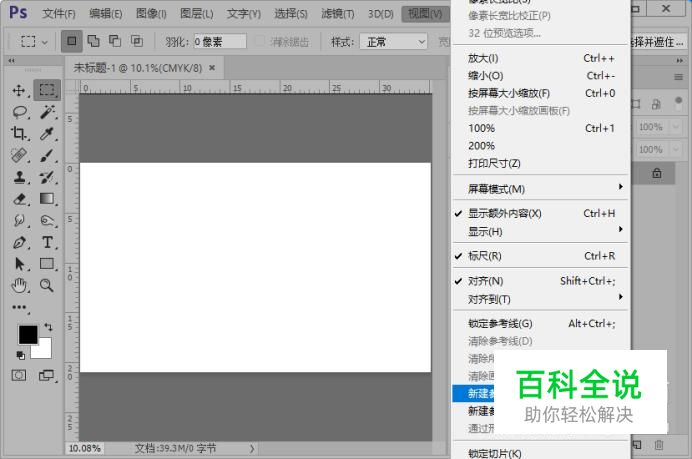The width and height of the screenshot is (692, 459).
Task: Select the Pen tool
Action: point(19,242)
